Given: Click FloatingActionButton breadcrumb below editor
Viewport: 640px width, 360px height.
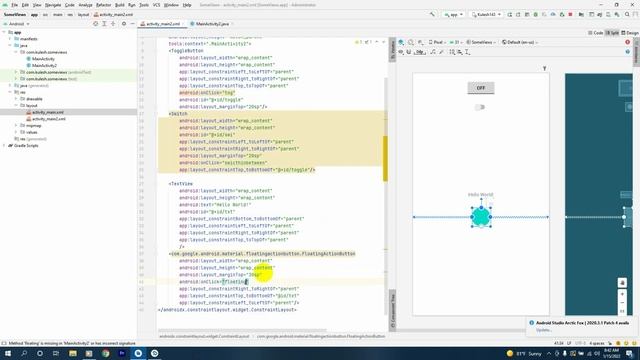Looking at the screenshot, I should pyautogui.click(x=321, y=336).
